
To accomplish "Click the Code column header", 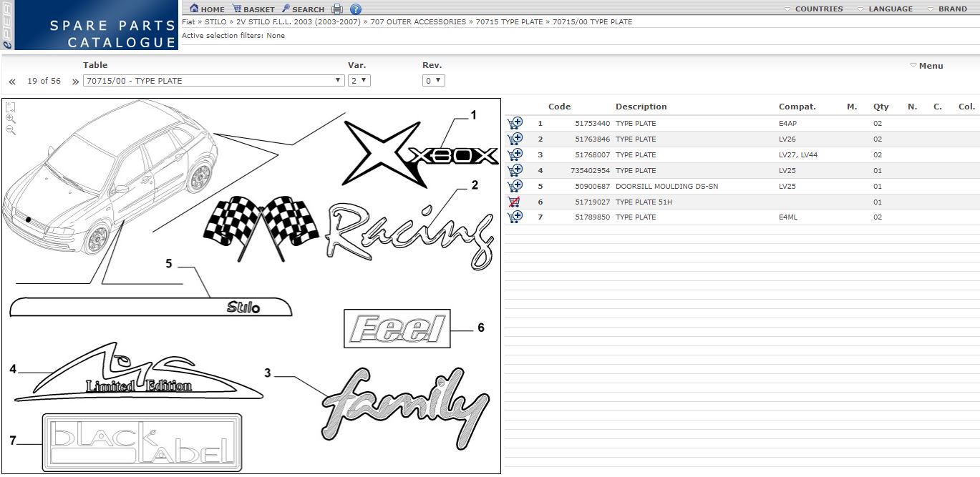I will (x=560, y=107).
